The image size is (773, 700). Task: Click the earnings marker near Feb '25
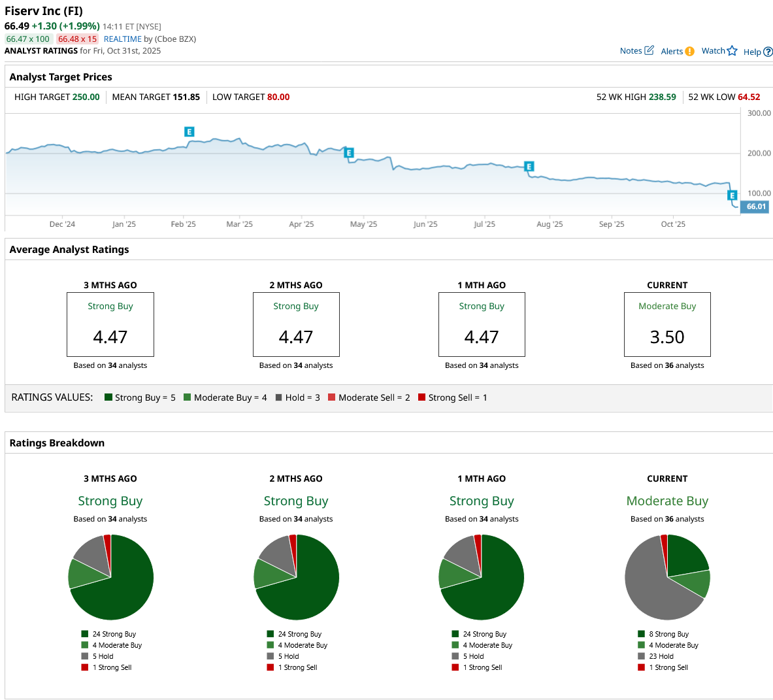coord(189,131)
